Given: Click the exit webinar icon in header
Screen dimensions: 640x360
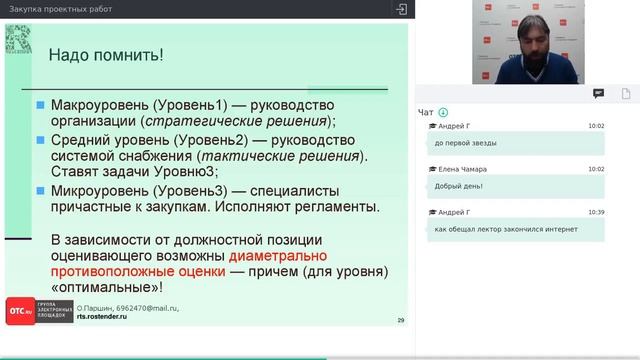Looking at the screenshot, I should click(x=401, y=9).
